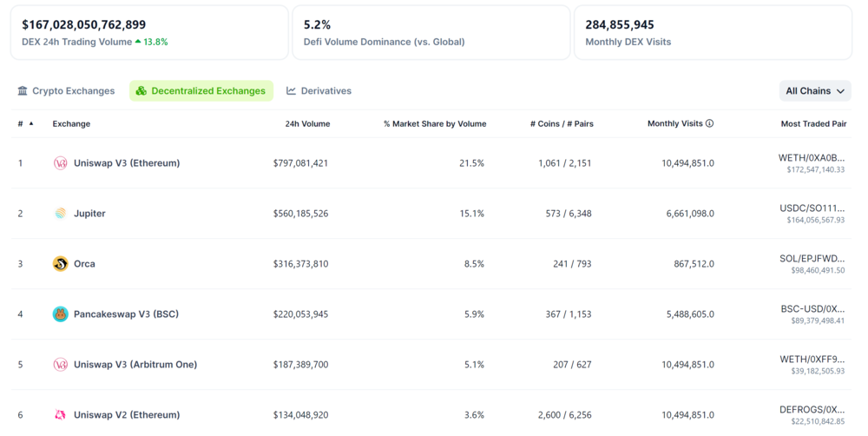Screen dimensions: 868x436
Task: Sort by % Market Share by Volume
Action: (434, 124)
